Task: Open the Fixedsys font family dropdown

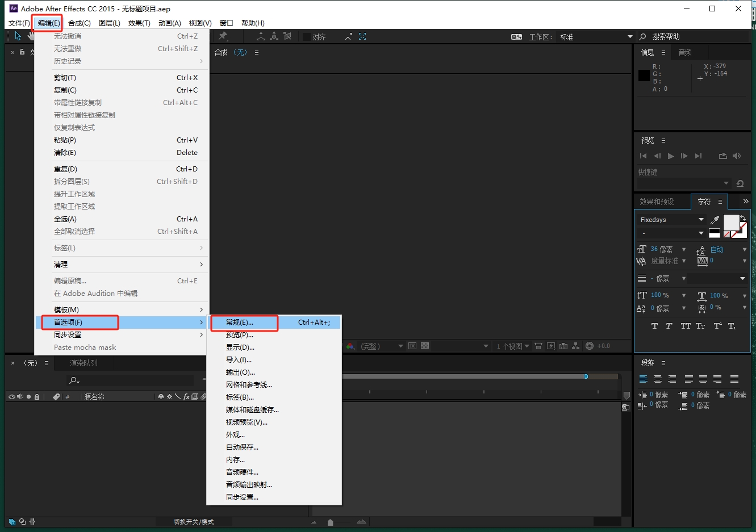Action: pyautogui.click(x=701, y=220)
